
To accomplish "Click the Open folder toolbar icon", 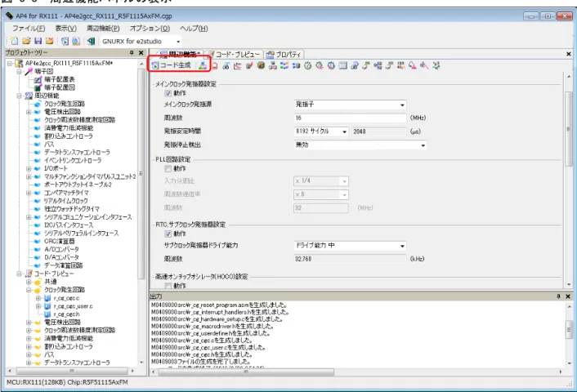I will click(26, 41).
